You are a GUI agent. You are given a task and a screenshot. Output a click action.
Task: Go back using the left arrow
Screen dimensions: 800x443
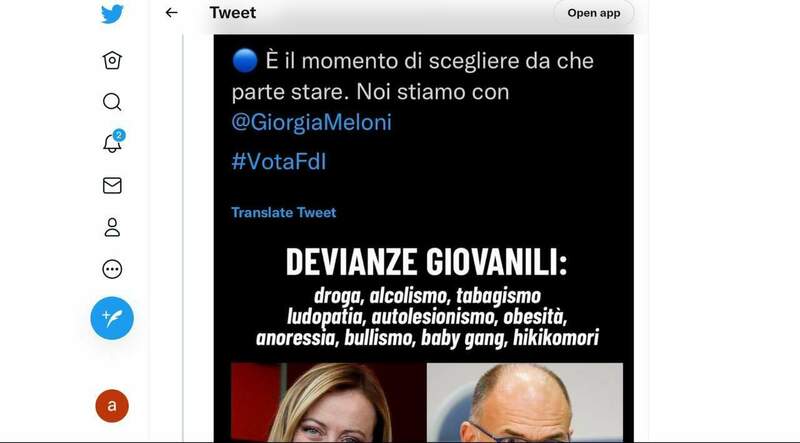pos(171,13)
